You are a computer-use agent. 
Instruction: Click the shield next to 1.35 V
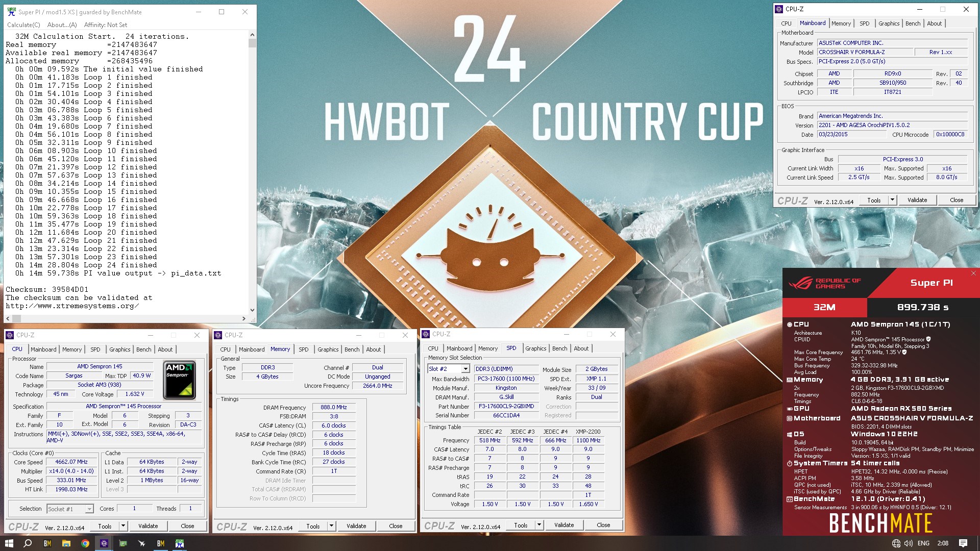pyautogui.click(x=904, y=352)
